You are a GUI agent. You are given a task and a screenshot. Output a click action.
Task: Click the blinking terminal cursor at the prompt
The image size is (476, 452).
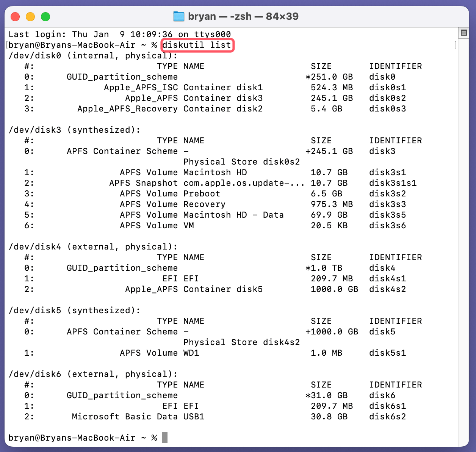pyautogui.click(x=164, y=438)
